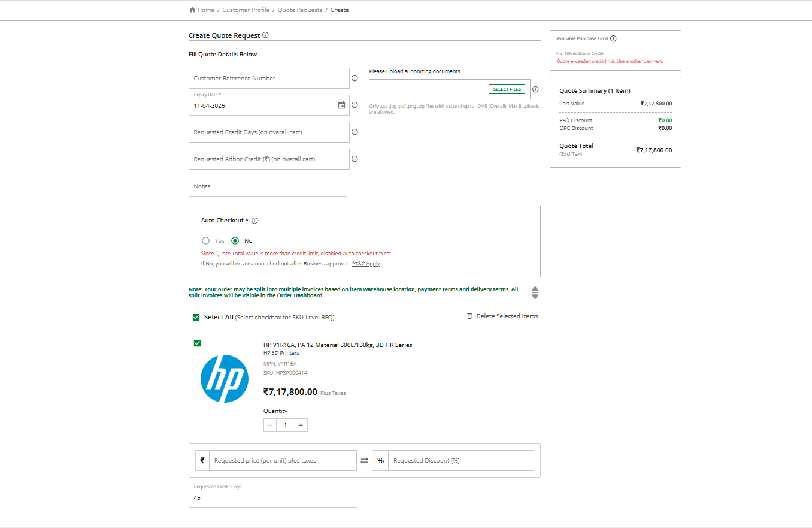The width and height of the screenshot is (812, 528).
Task: Click the info icon beside Auto Checkout
Action: [254, 220]
